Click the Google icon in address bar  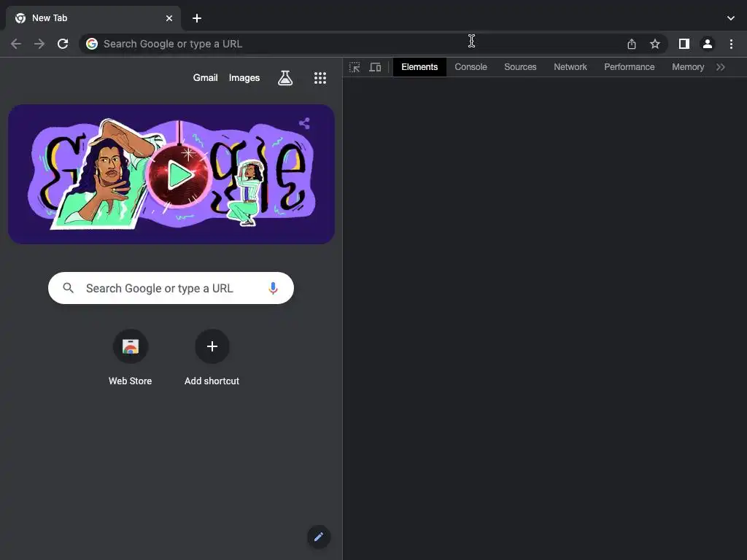click(x=92, y=44)
